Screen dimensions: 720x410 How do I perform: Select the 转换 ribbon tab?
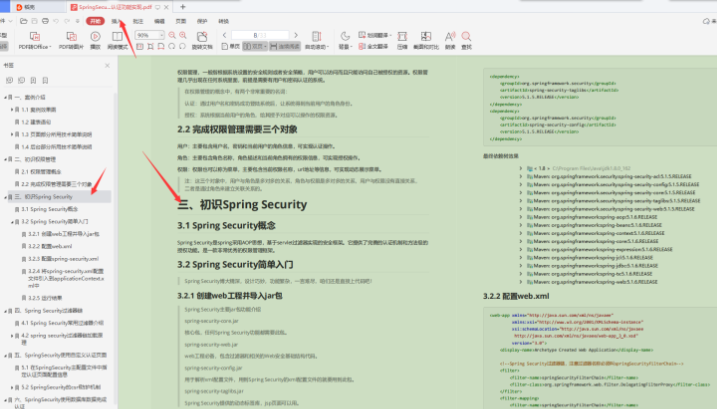click(x=224, y=21)
